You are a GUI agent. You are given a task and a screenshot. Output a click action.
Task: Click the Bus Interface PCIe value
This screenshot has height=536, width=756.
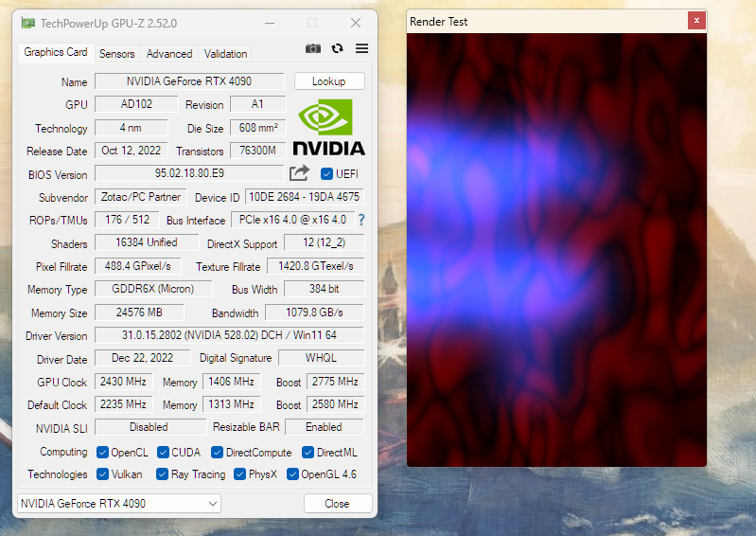tap(292, 220)
